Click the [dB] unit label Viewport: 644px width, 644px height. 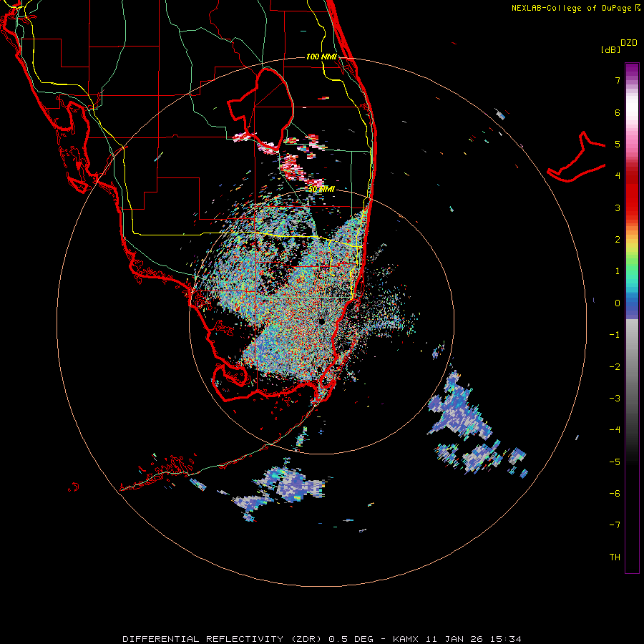(x=610, y=49)
